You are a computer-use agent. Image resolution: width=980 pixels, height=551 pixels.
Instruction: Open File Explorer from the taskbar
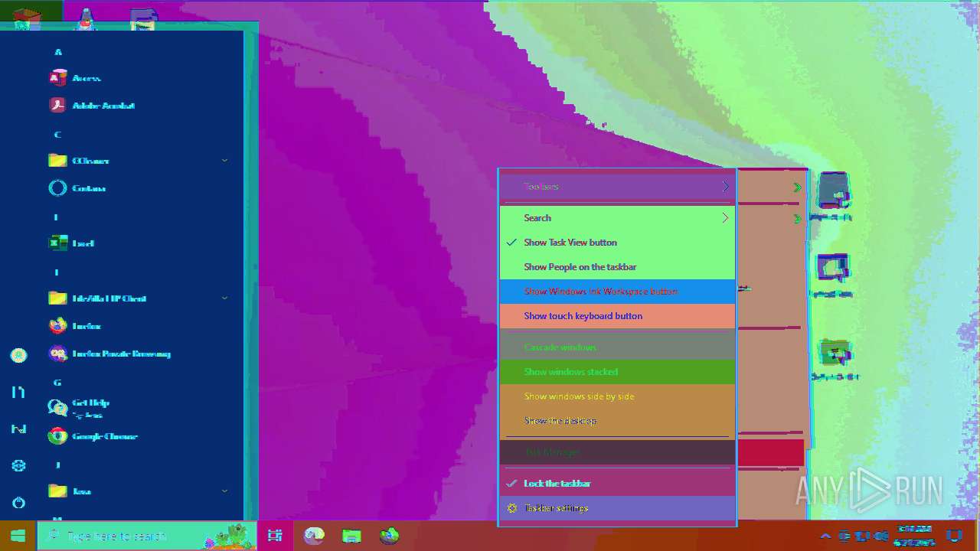pyautogui.click(x=351, y=536)
